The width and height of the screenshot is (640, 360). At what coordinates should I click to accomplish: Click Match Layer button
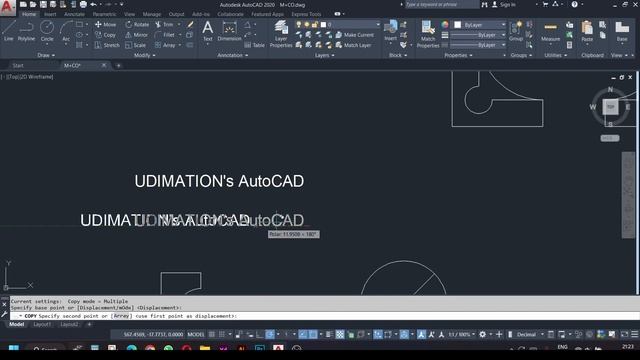353,45
